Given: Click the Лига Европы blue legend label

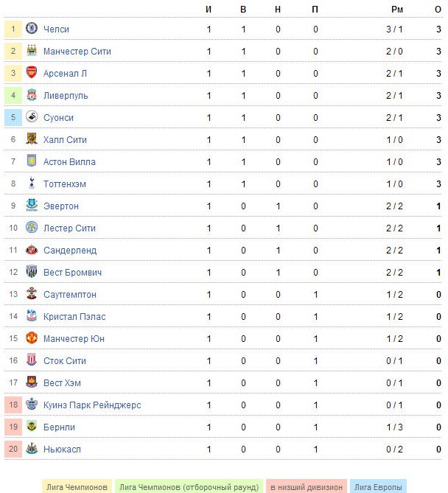Looking at the screenshot, I should tap(378, 486).
